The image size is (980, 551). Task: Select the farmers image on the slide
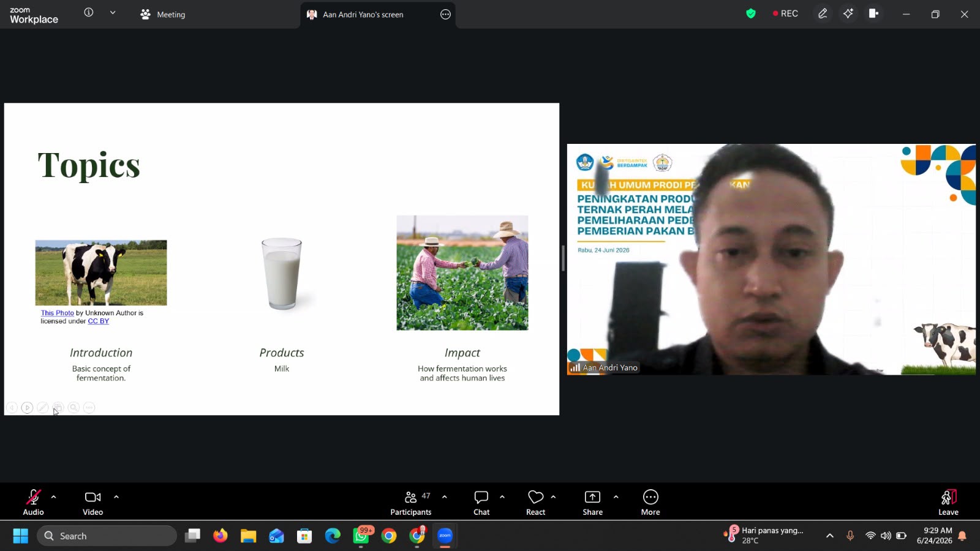(x=462, y=273)
